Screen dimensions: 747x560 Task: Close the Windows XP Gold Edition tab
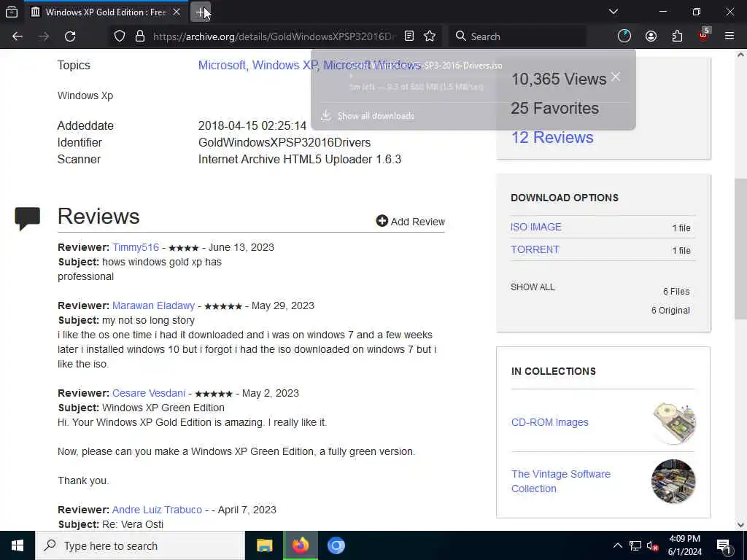[177, 12]
